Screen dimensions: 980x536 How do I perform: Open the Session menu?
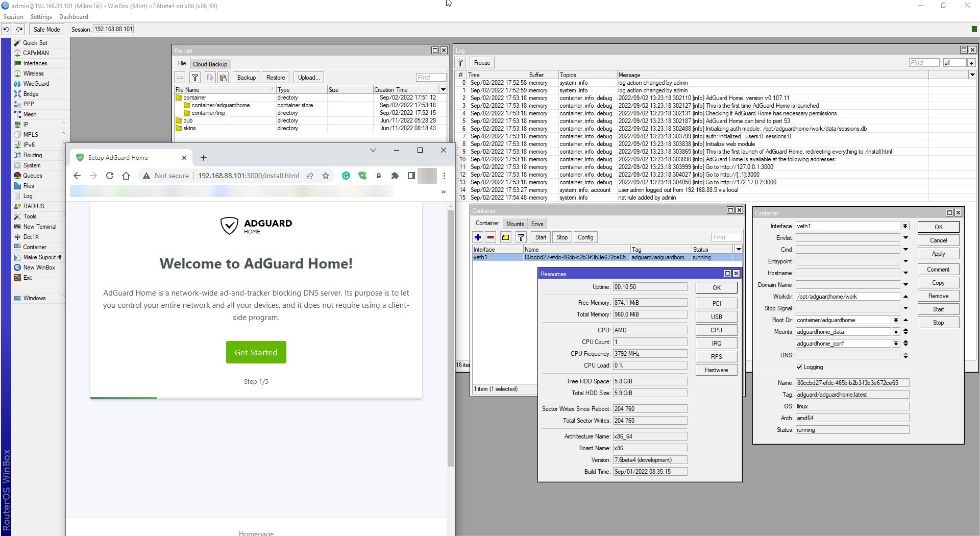coord(13,17)
